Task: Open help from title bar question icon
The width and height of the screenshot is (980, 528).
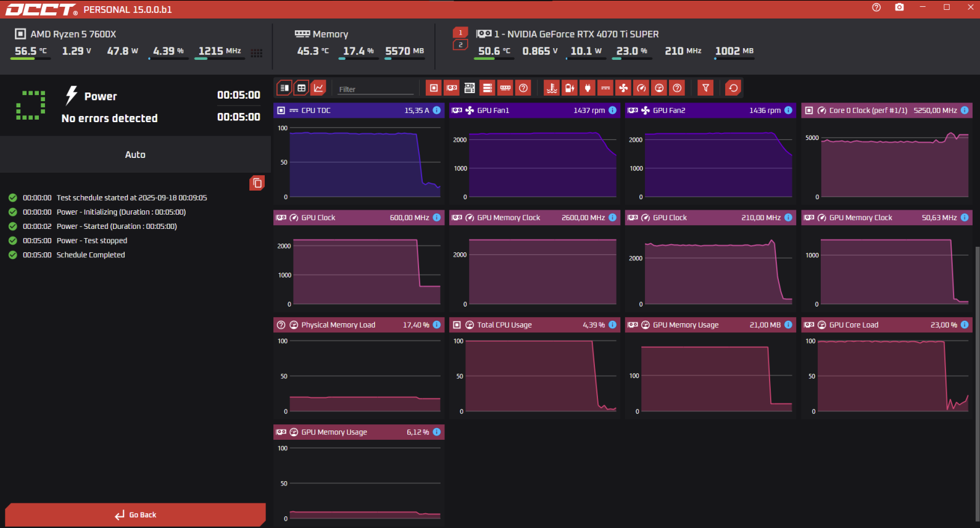Action: click(x=876, y=7)
